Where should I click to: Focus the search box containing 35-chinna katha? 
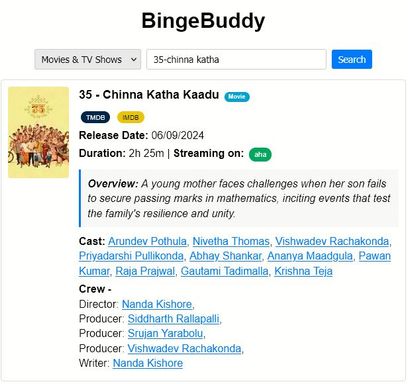pos(236,59)
